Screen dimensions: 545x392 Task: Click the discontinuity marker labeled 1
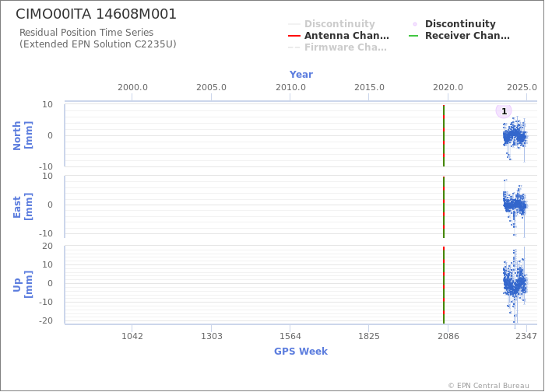[504, 111]
